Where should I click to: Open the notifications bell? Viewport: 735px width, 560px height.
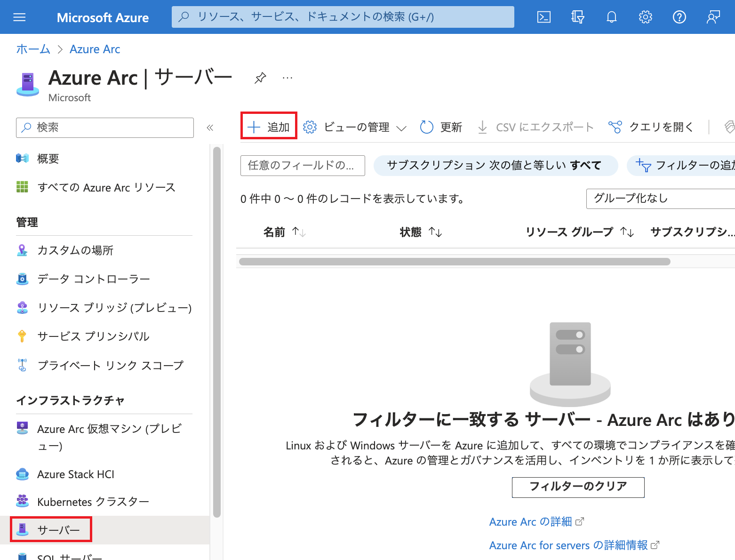(612, 17)
